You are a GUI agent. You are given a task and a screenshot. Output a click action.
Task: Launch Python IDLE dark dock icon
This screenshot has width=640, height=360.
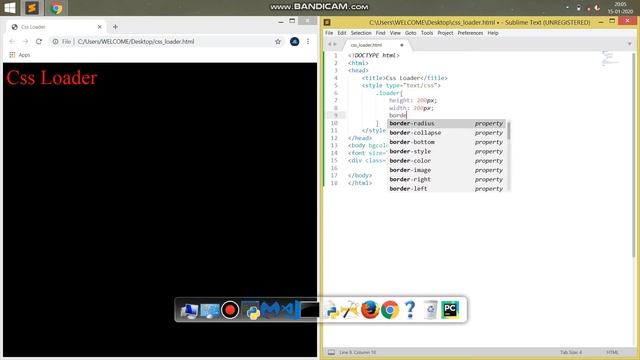251,310
